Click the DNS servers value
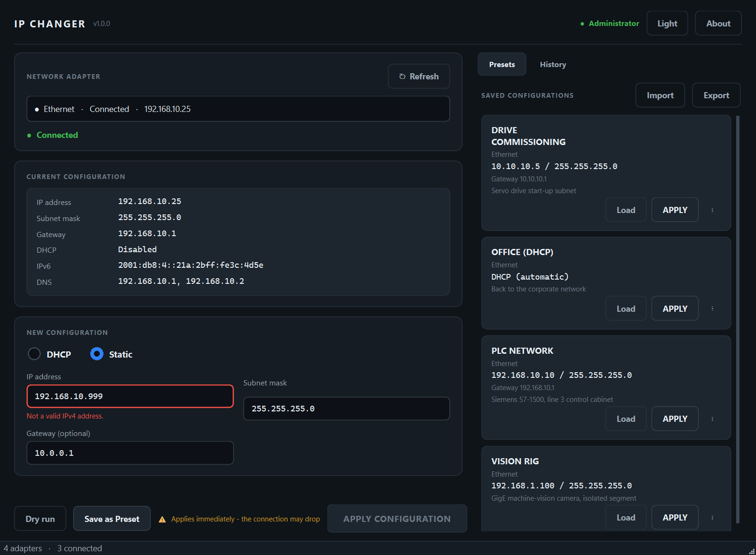Viewport: 756px width, 555px height. (x=181, y=281)
